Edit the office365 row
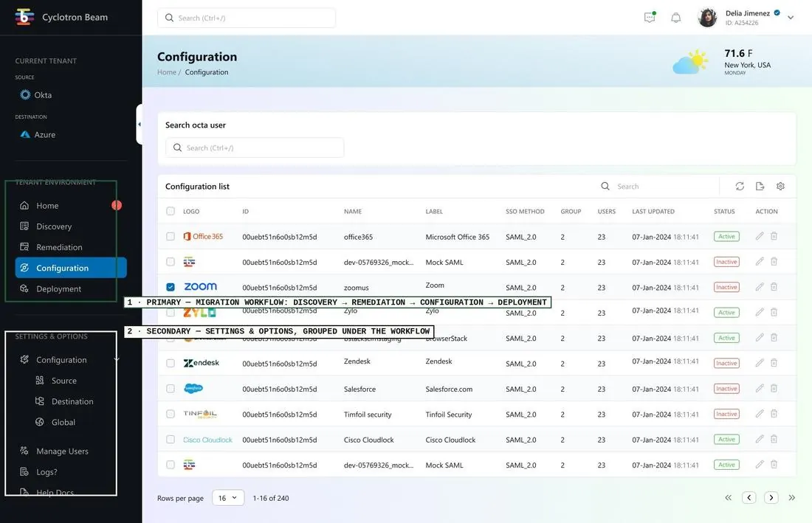Image resolution: width=812 pixels, height=523 pixels. click(759, 236)
